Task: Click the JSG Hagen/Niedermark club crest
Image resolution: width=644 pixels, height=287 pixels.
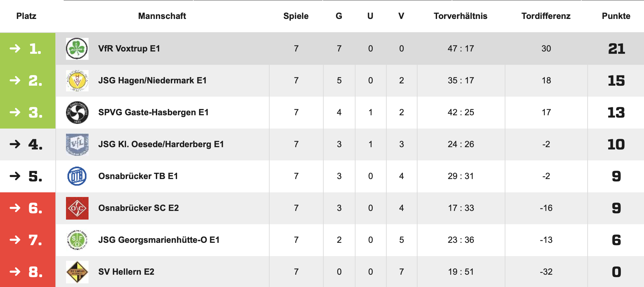Action: (x=77, y=80)
